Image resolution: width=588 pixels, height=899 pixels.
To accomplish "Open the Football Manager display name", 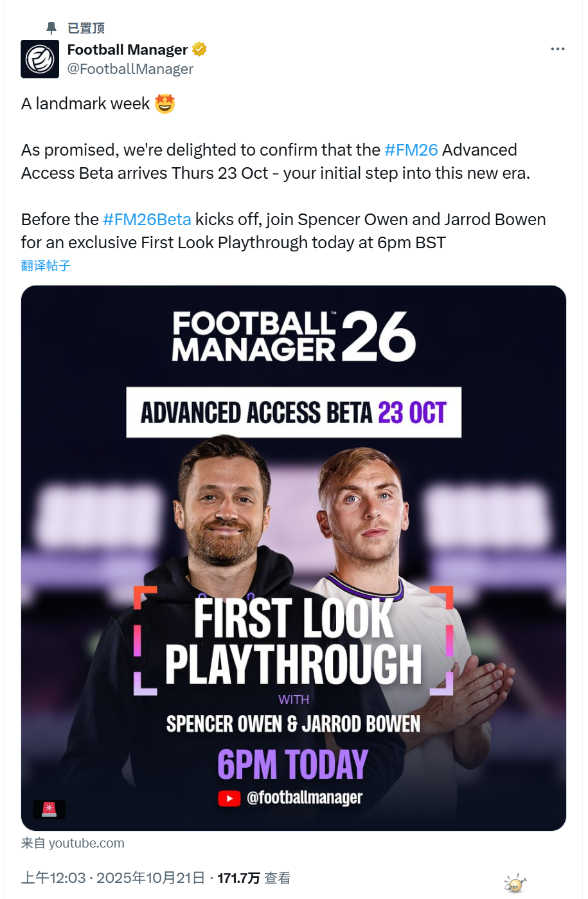I will [x=127, y=50].
